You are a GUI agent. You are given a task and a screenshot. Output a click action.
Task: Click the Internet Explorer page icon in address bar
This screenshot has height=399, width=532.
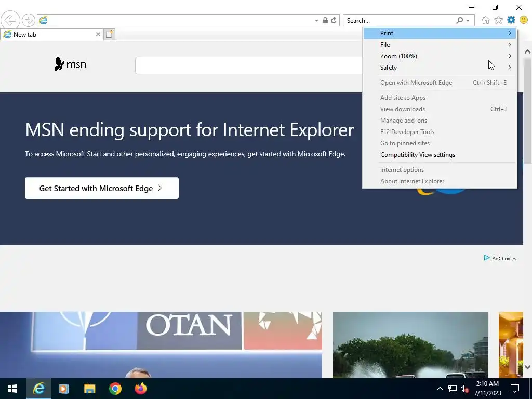pos(43,20)
